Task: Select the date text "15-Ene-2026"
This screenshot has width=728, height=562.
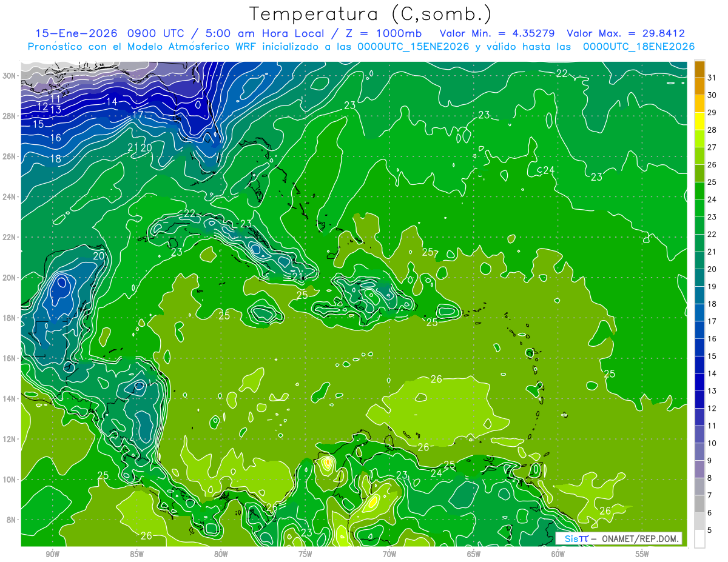Action: [x=76, y=33]
